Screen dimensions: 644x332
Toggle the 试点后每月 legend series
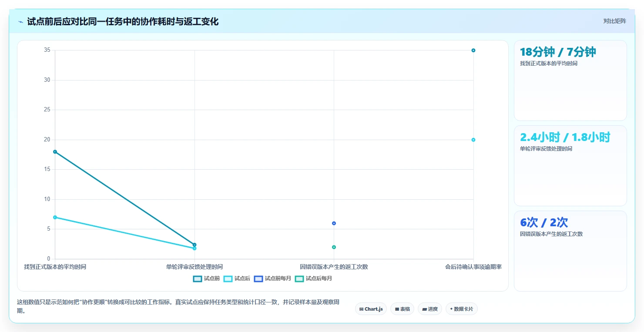coord(314,278)
